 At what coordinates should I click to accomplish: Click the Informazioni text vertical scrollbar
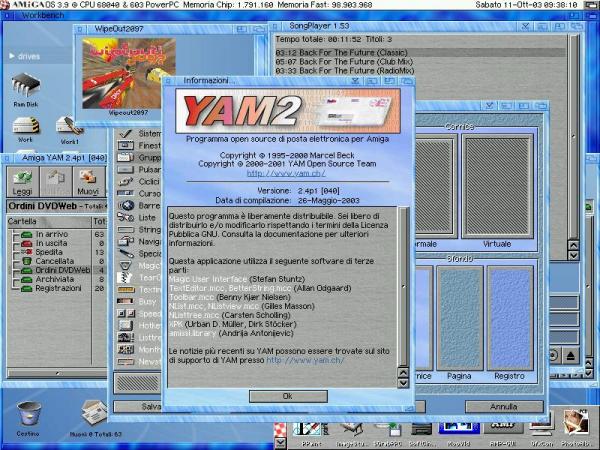coord(403,287)
